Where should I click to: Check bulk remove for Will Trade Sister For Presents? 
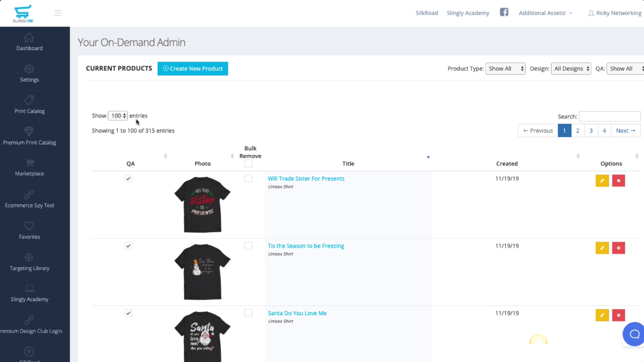pyautogui.click(x=248, y=178)
